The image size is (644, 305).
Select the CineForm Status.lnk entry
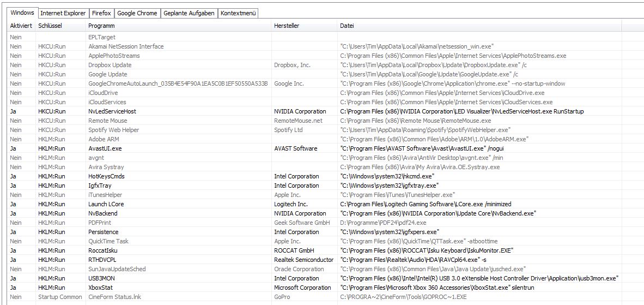pyautogui.click(x=114, y=297)
